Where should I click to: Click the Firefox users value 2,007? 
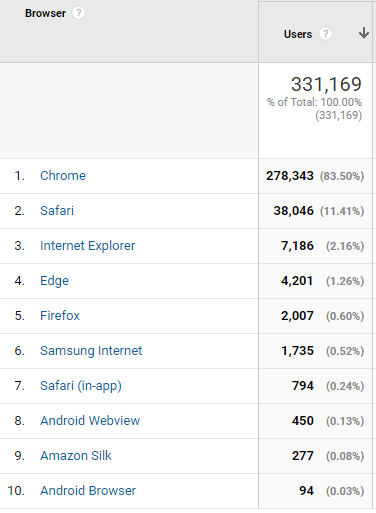click(x=297, y=316)
